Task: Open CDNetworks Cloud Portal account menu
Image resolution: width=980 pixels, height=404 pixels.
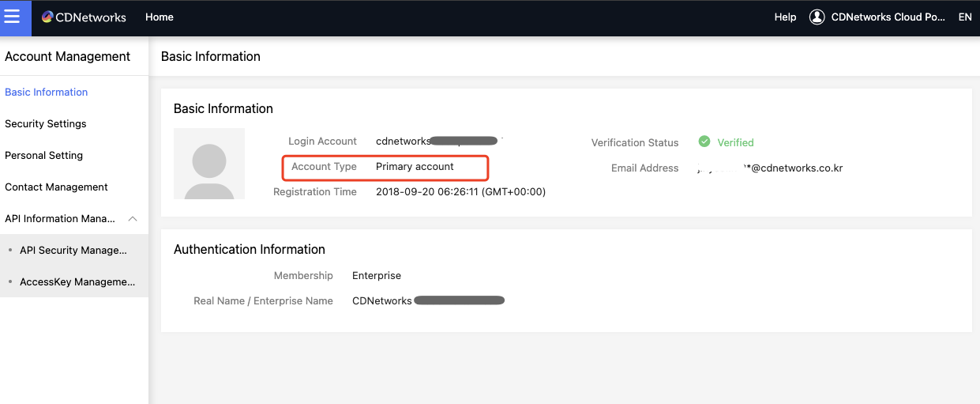Action: click(888, 17)
